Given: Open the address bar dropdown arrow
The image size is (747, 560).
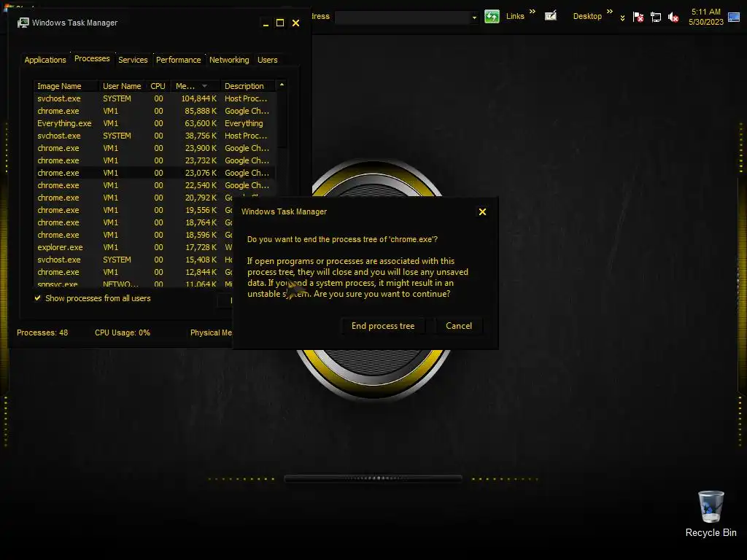Looking at the screenshot, I should coord(474,18).
